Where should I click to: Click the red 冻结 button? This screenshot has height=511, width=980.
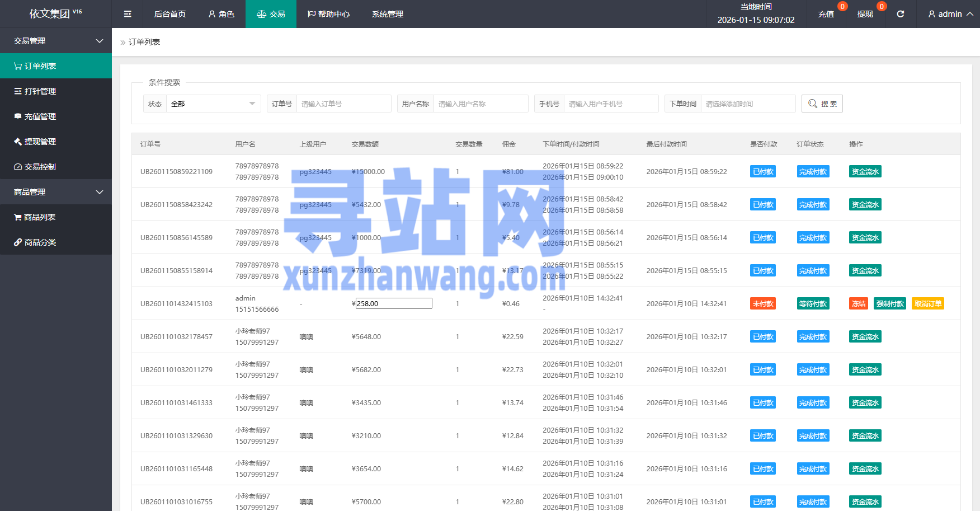(x=859, y=303)
